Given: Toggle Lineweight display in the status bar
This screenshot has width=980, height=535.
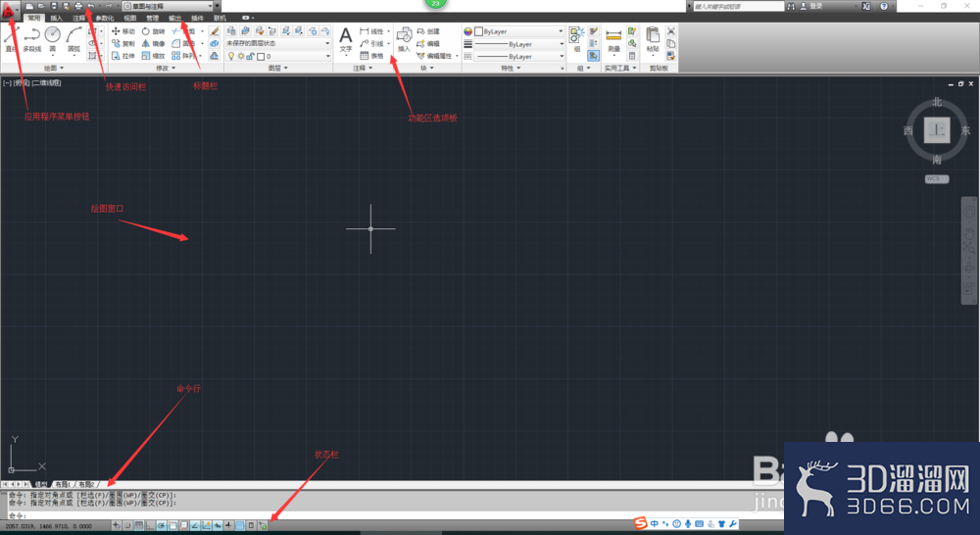Looking at the screenshot, I should (x=228, y=525).
